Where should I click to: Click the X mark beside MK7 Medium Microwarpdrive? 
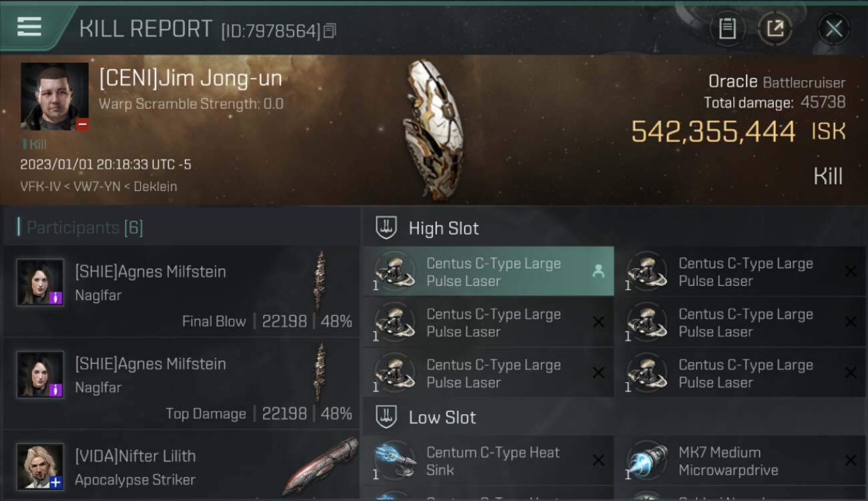click(x=851, y=460)
